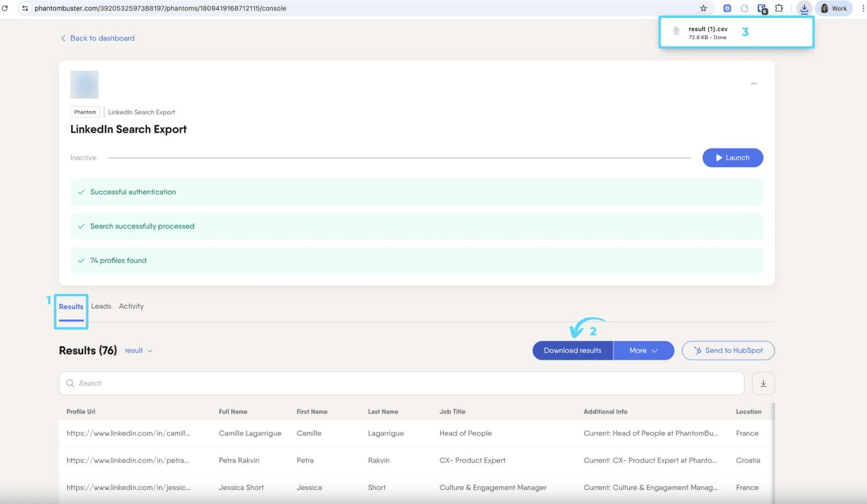Viewport: 867px width, 504px height.
Task: Open the phantom's three-dot options menu
Action: tap(754, 83)
